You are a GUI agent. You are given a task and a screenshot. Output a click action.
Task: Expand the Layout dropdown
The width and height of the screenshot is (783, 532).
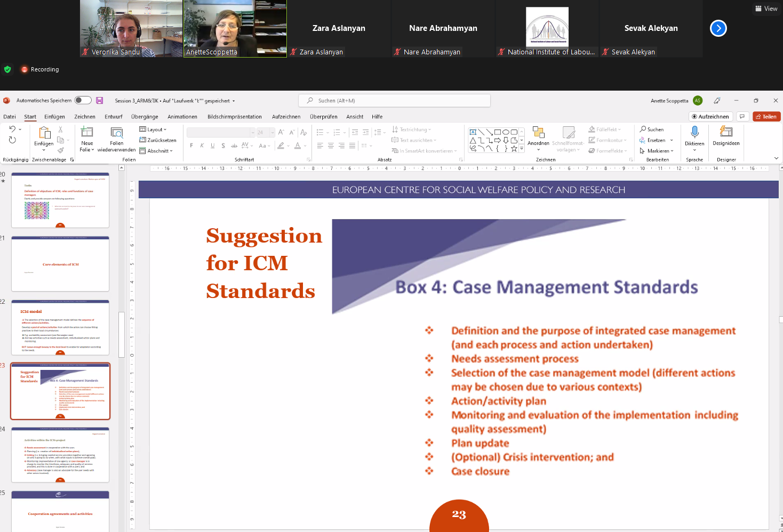coord(153,130)
